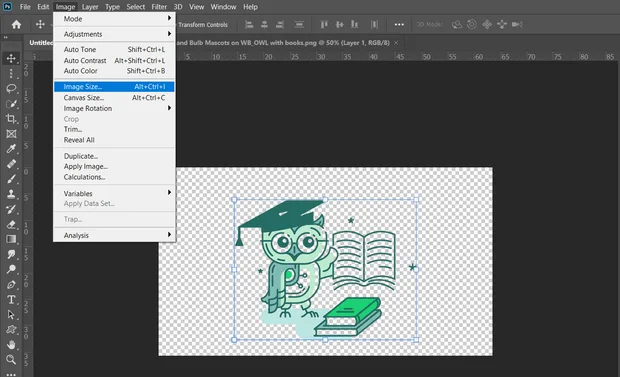Open the File menu
This screenshot has width=620, height=377.
click(x=25, y=7)
